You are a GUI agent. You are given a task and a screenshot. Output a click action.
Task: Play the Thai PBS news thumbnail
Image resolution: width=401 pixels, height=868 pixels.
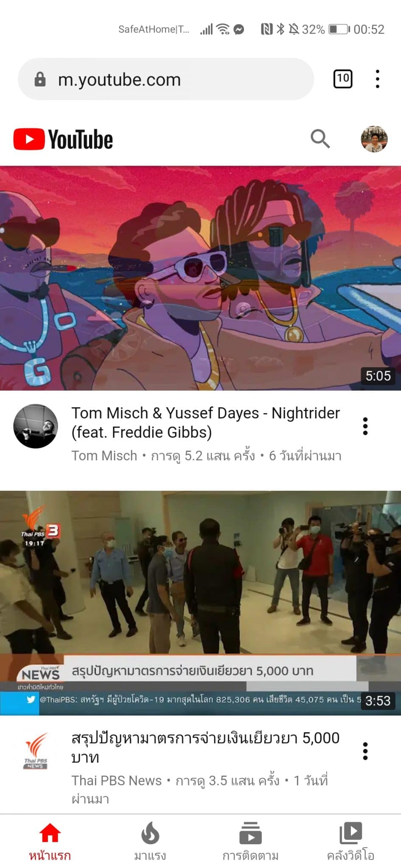pyautogui.click(x=200, y=603)
